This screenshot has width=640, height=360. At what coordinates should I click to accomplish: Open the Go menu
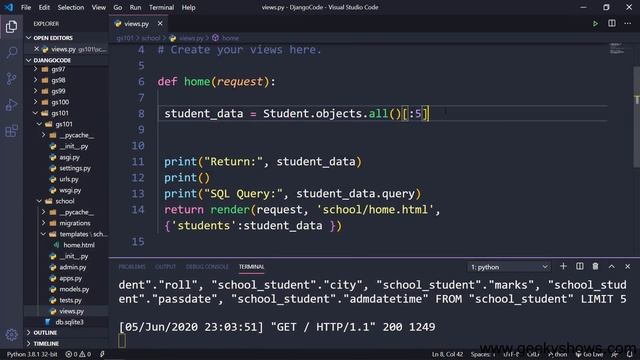pyautogui.click(x=118, y=7)
